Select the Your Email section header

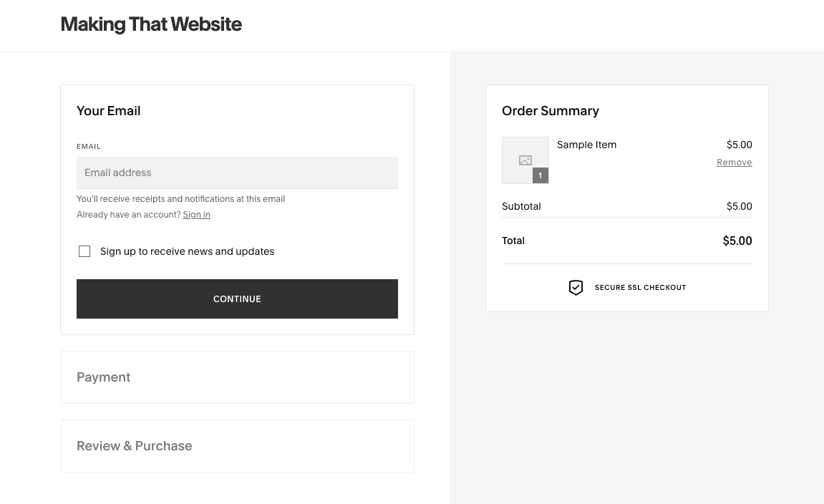108,111
